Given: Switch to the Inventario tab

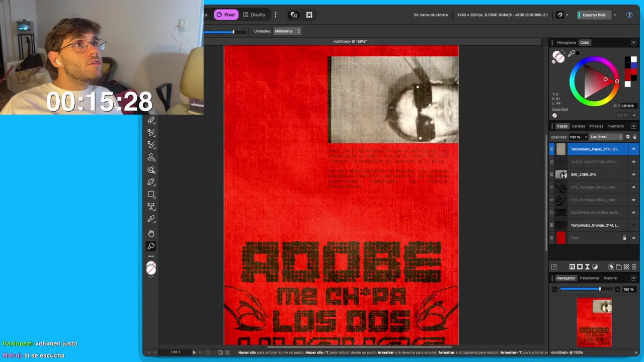Looking at the screenshot, I should click(616, 126).
